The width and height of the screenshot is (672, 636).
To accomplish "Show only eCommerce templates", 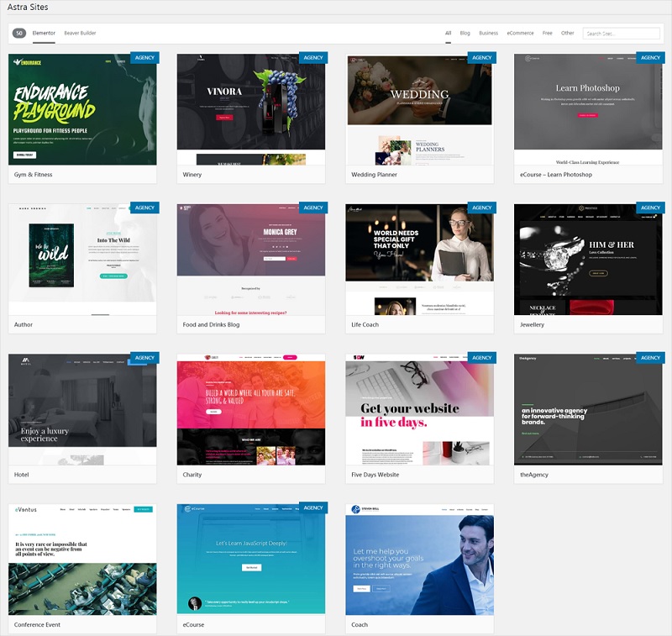I will (x=520, y=34).
